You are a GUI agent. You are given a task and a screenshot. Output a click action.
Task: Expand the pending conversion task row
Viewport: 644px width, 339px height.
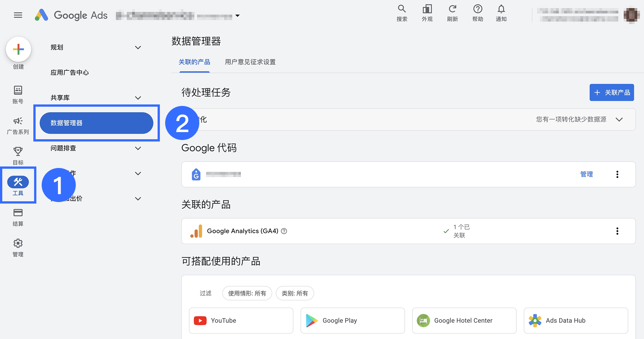(x=619, y=120)
